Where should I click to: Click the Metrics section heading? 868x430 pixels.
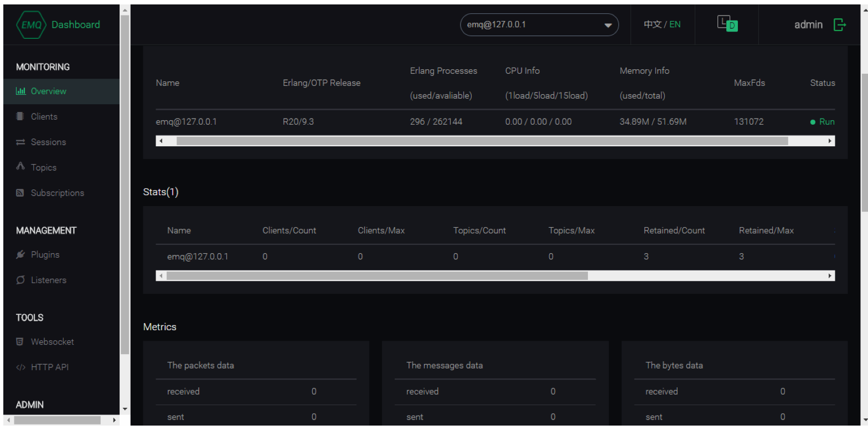tap(160, 327)
